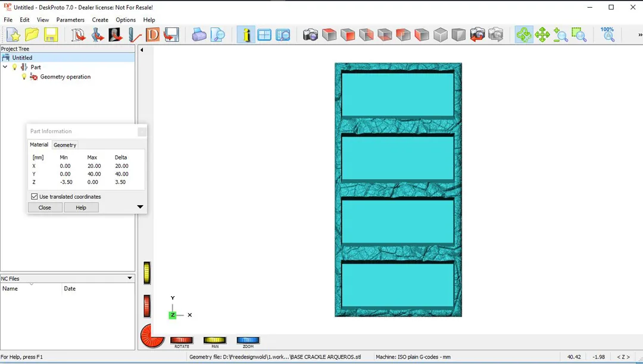
Task: Activate the Zoom Window selection icon
Action: click(x=579, y=35)
